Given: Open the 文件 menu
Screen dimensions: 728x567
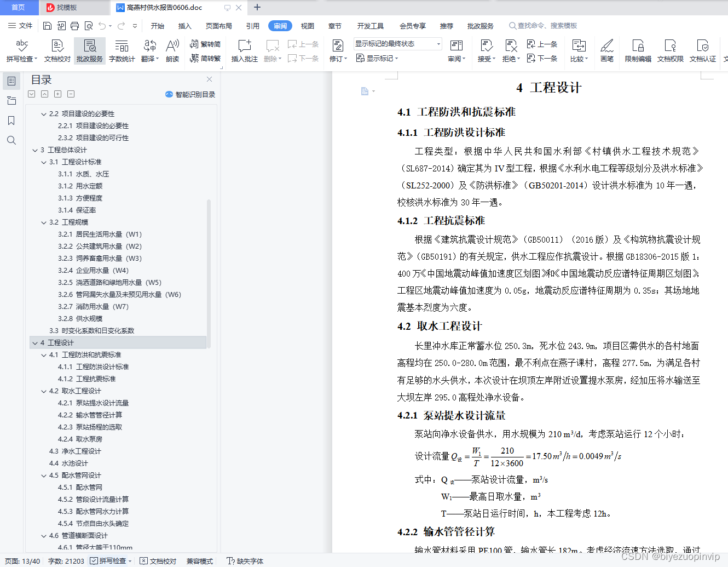Looking at the screenshot, I should [20, 26].
